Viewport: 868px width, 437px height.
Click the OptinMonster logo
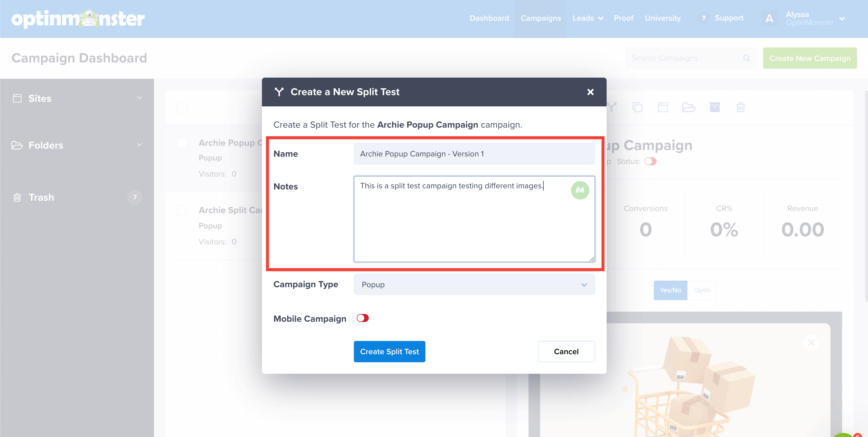[x=78, y=19]
